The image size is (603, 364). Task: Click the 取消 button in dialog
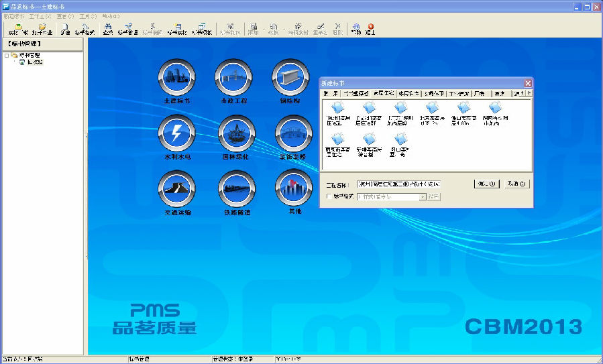516,184
